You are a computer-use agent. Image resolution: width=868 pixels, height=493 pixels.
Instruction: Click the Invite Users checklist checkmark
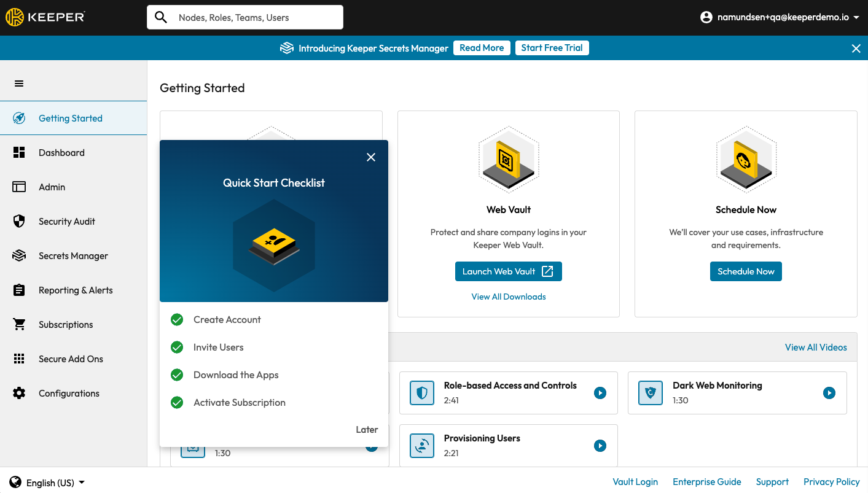point(177,347)
